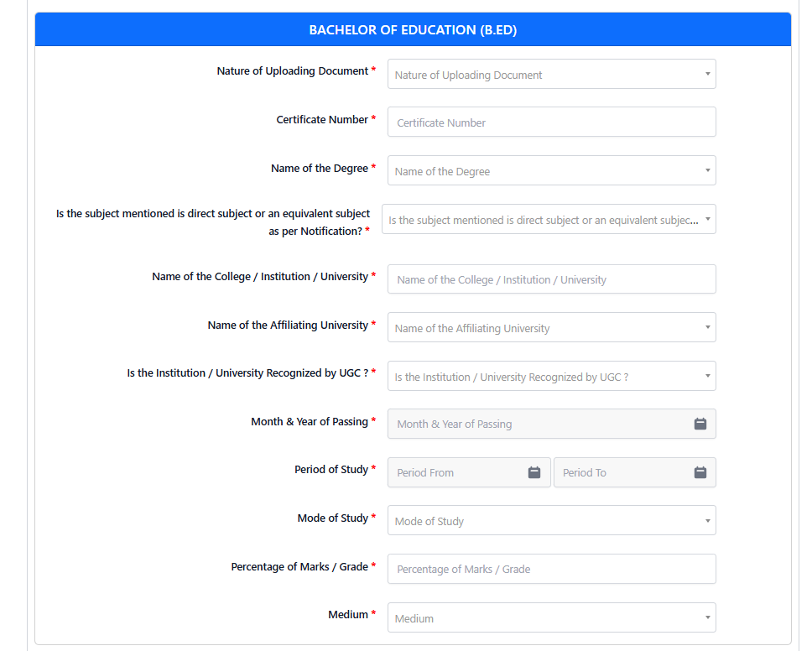
Task: Open UGC recognition dropdown
Action: (x=551, y=376)
